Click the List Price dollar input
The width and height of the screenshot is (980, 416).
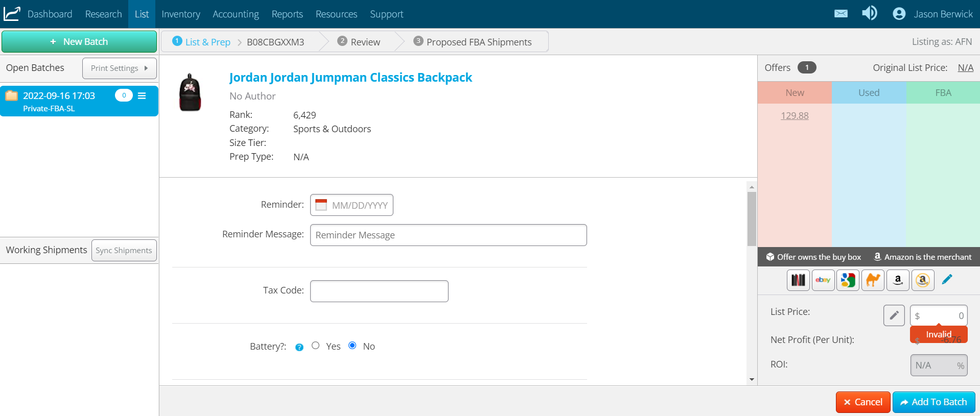click(x=939, y=315)
